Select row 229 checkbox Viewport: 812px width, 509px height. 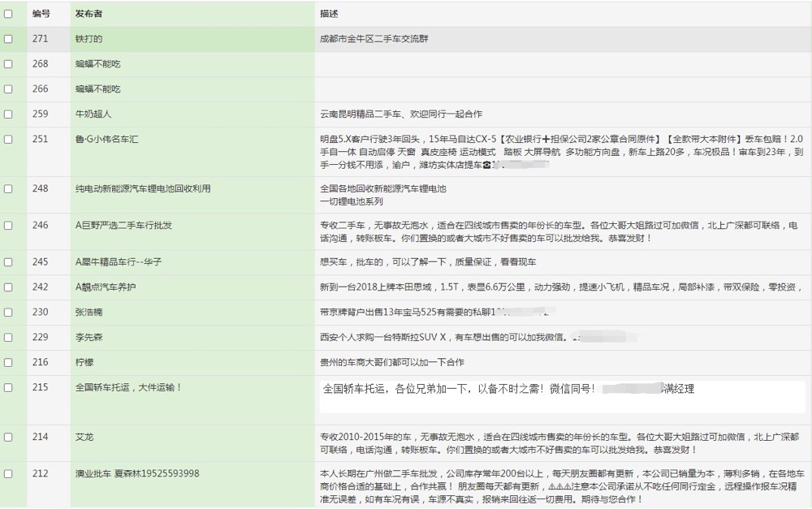8,338
